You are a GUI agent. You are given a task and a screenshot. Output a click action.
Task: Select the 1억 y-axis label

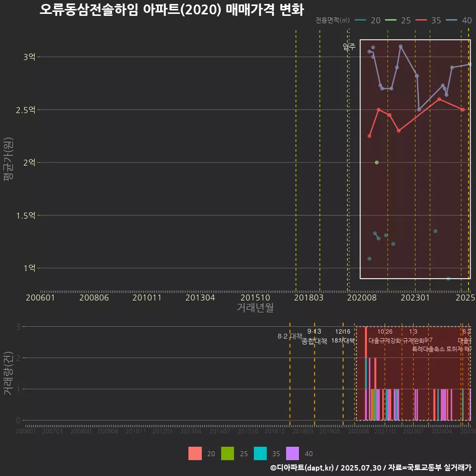(x=29, y=268)
